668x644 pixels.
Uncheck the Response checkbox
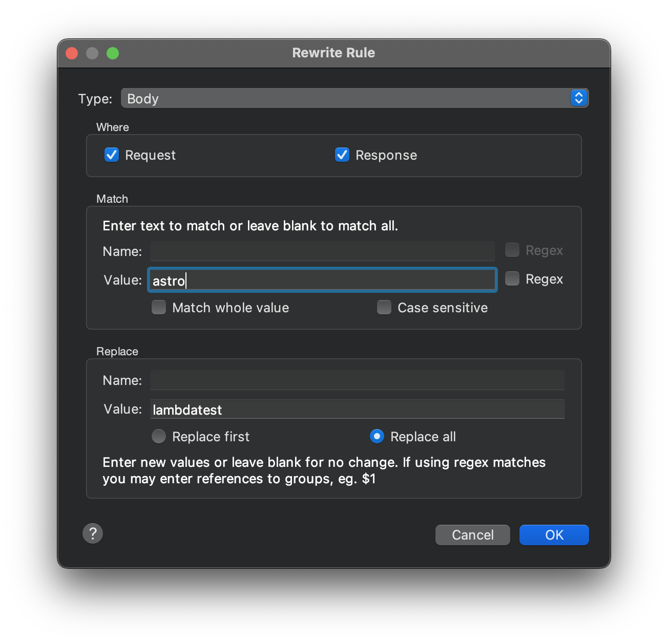coord(342,155)
